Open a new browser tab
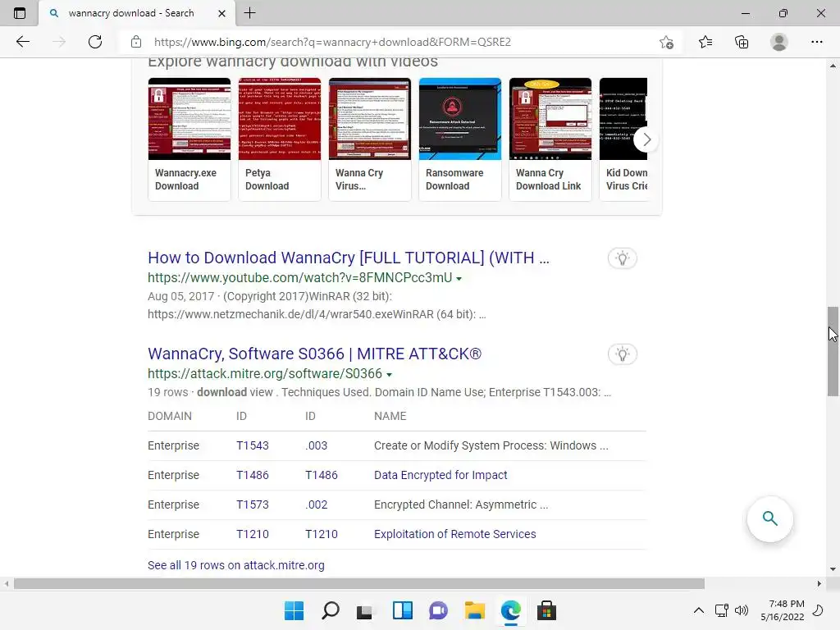Viewport: 840px width, 630px height. [249, 13]
